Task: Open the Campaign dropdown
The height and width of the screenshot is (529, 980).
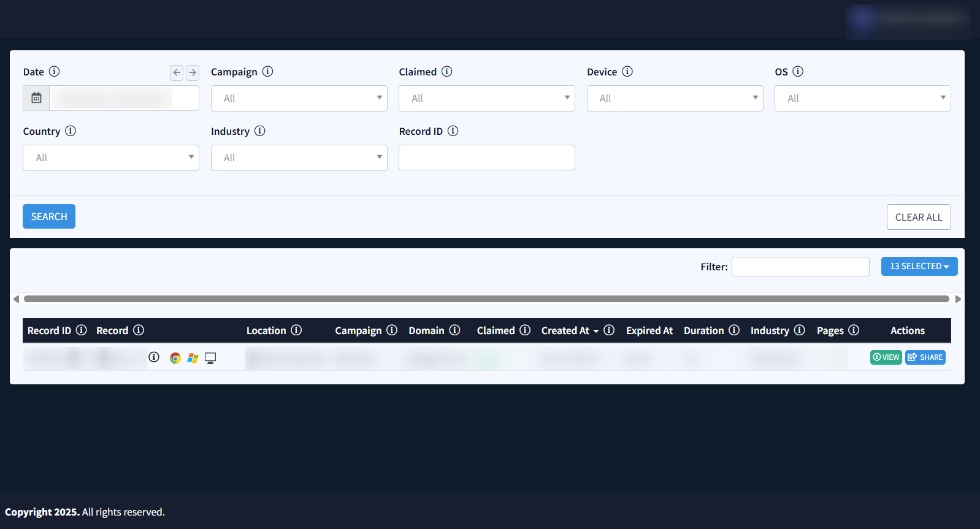Action: point(299,98)
